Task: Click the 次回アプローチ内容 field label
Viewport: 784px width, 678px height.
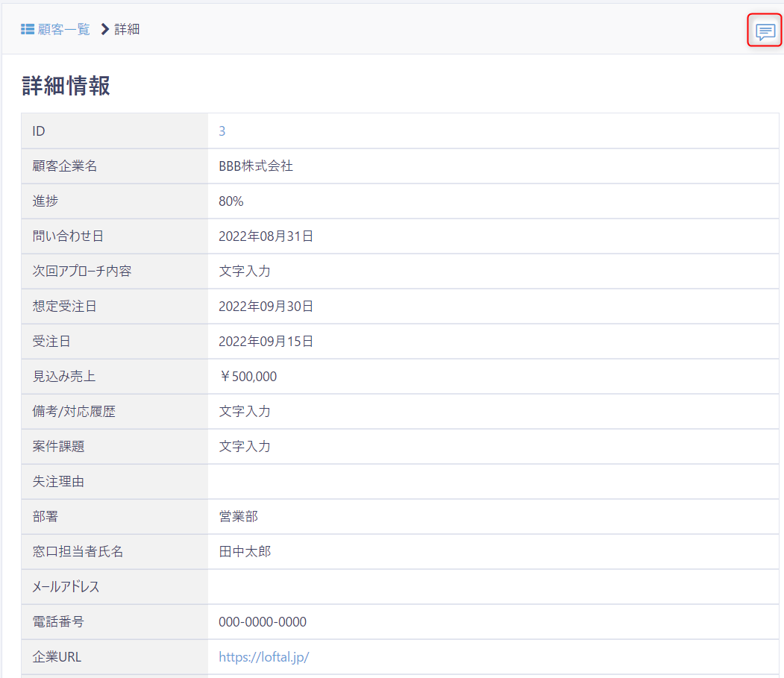Action: [x=82, y=271]
